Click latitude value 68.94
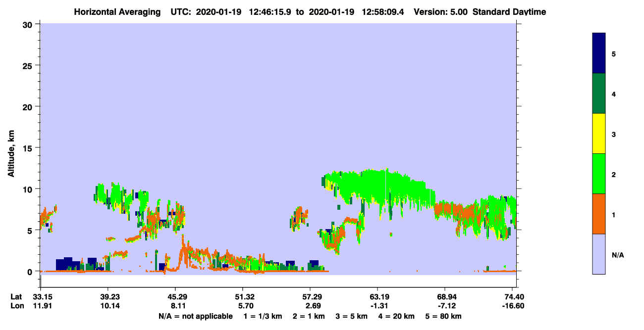The image size is (644, 330). click(x=445, y=297)
